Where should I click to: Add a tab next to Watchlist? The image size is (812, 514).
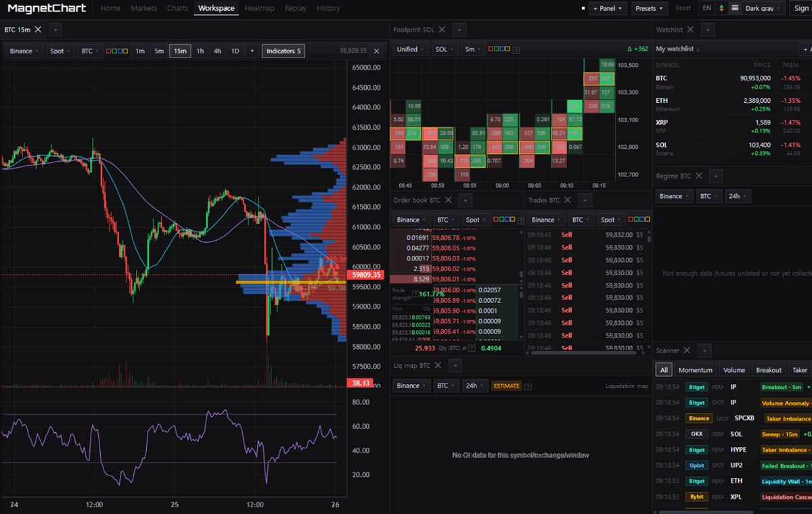tap(707, 30)
